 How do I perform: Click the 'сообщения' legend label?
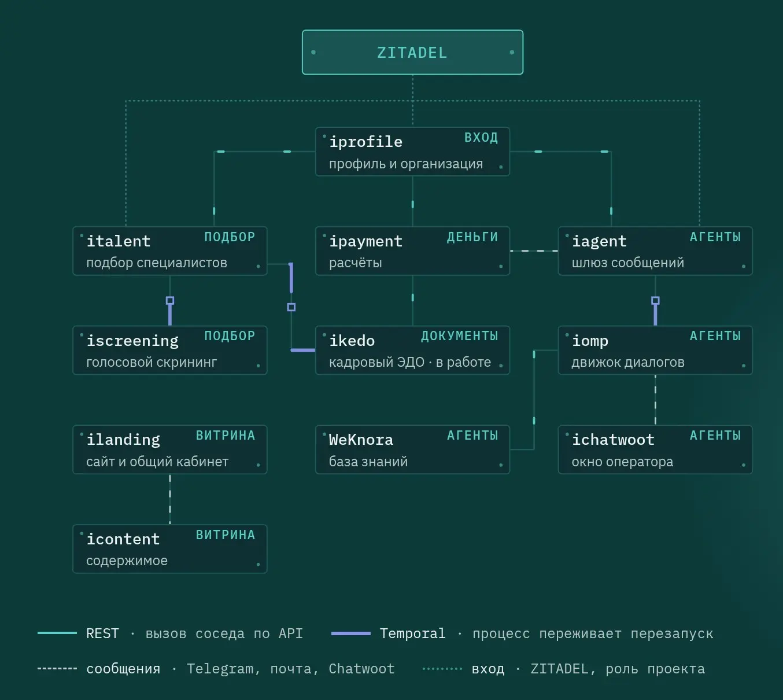point(123,669)
